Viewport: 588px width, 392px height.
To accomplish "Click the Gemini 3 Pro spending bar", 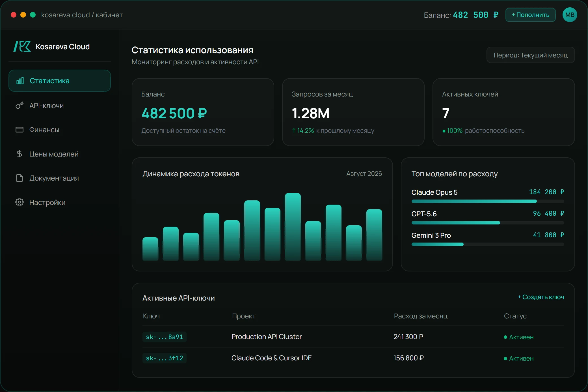I will pyautogui.click(x=488, y=244).
